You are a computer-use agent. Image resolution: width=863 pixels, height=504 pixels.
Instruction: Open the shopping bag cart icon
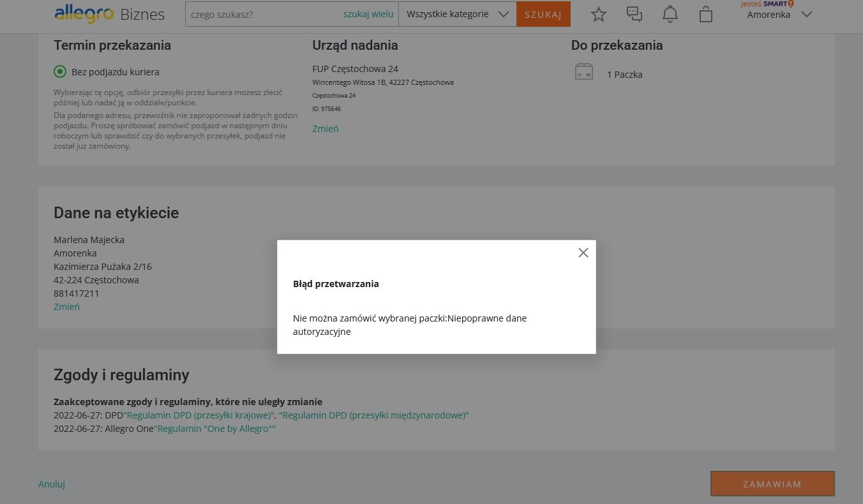pos(705,14)
